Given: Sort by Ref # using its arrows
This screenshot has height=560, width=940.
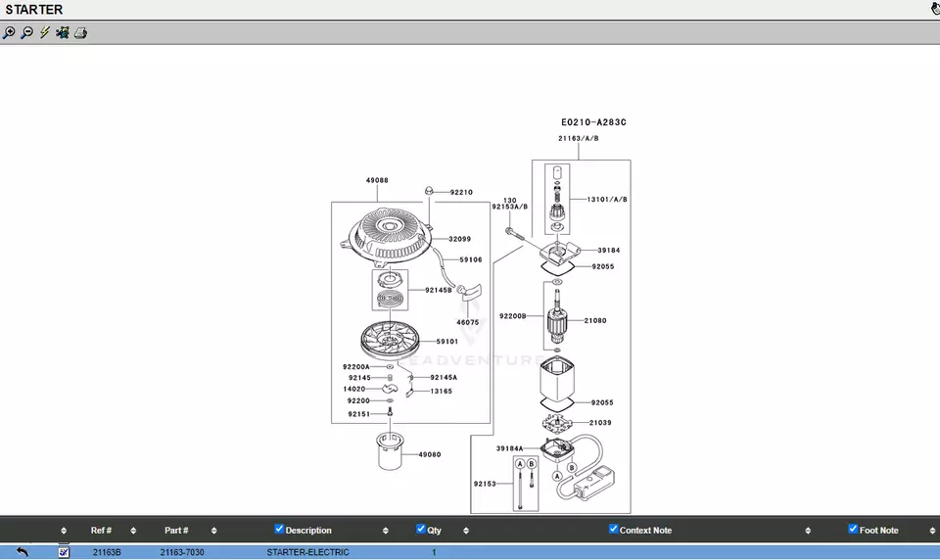Looking at the screenshot, I should (133, 531).
